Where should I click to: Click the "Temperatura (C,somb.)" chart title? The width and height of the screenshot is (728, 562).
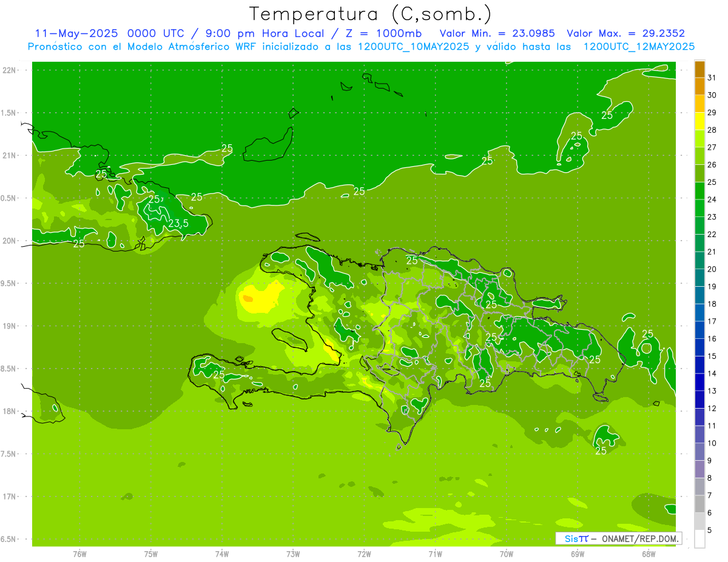coord(371,15)
